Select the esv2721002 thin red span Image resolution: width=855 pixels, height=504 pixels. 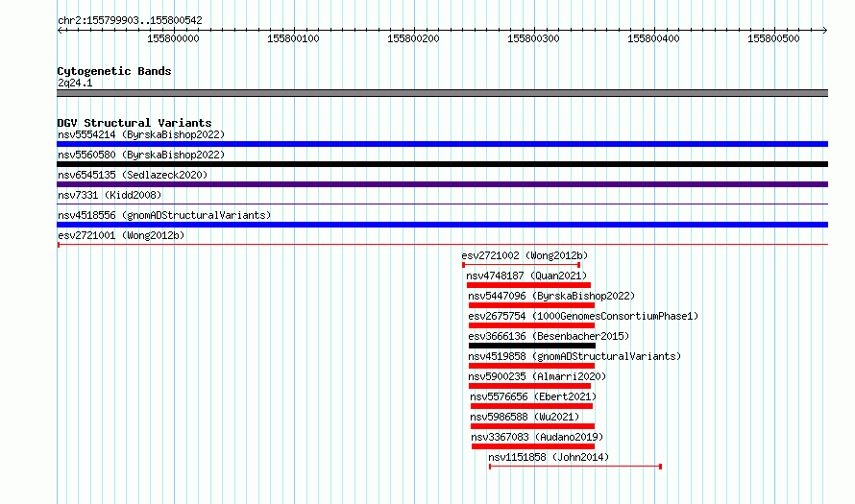(522, 265)
